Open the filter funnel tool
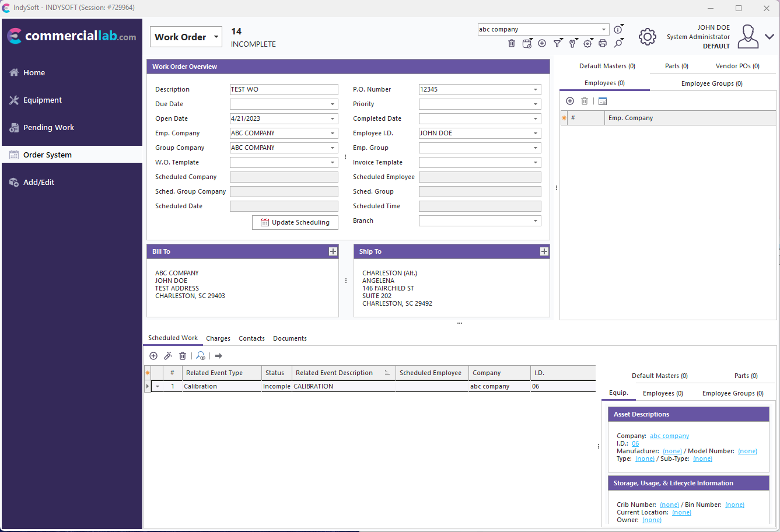Screen dimensions: 780x532 (557, 43)
